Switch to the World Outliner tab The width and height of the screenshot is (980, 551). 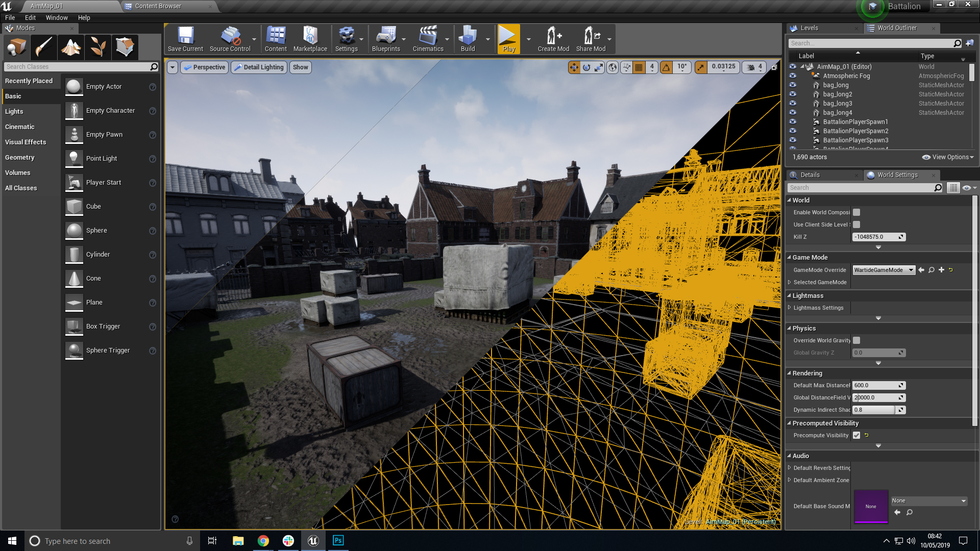tap(896, 28)
